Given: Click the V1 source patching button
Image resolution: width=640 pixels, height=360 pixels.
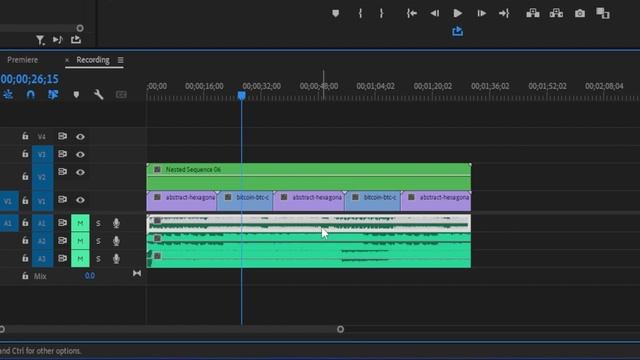Looking at the screenshot, I should coord(9,201).
